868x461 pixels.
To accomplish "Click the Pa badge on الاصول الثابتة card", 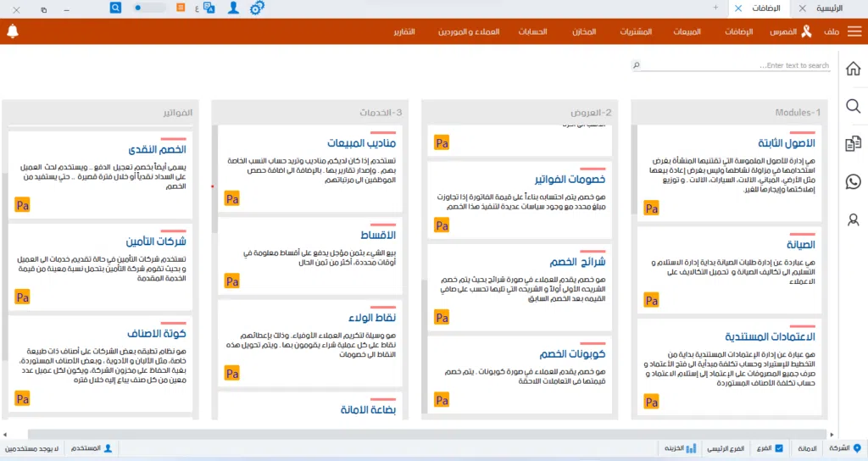I will click(x=651, y=208).
